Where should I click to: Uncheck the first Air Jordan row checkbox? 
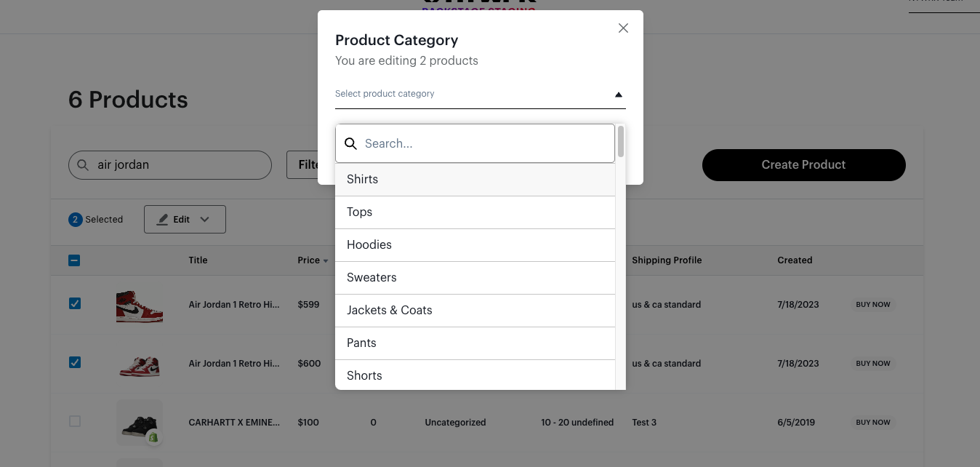pos(75,303)
